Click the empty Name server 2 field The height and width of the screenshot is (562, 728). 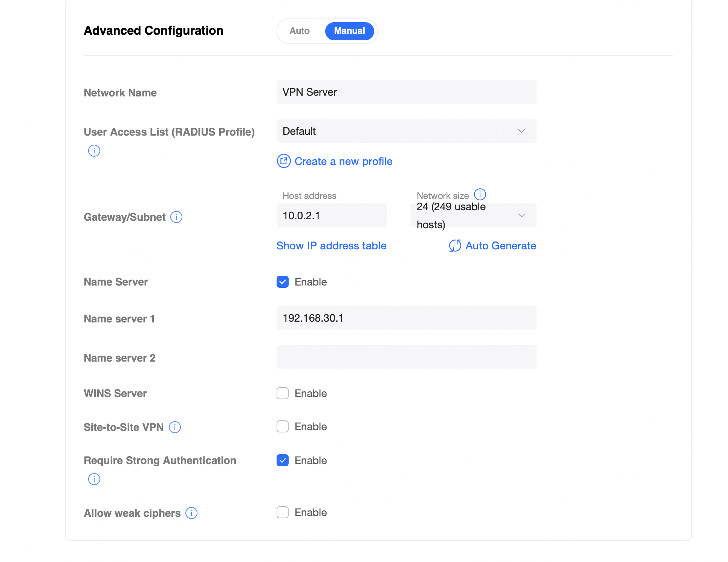point(406,357)
